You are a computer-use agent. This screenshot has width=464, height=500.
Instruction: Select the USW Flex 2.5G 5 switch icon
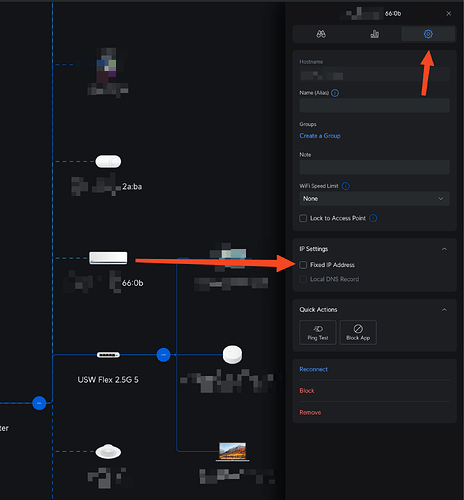108,355
